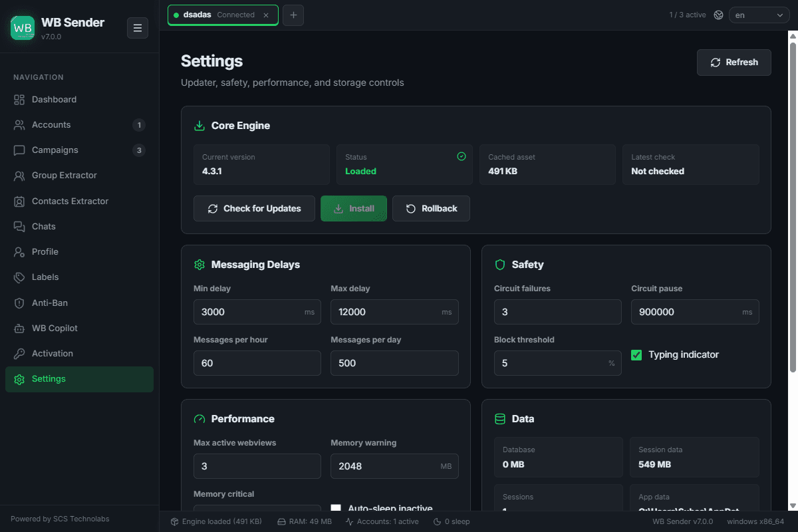Click the Dashboard grid icon
Screen dimensions: 798x532
(19, 100)
